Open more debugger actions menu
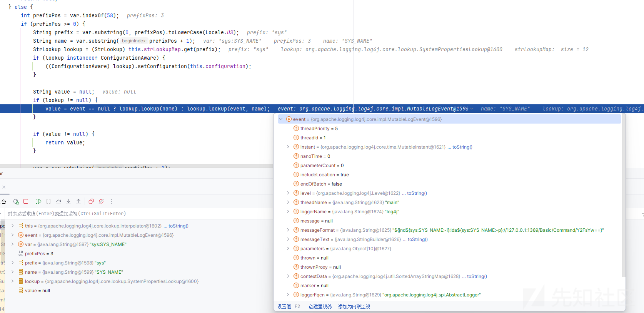Image resolution: width=644 pixels, height=313 pixels. pos(111,201)
